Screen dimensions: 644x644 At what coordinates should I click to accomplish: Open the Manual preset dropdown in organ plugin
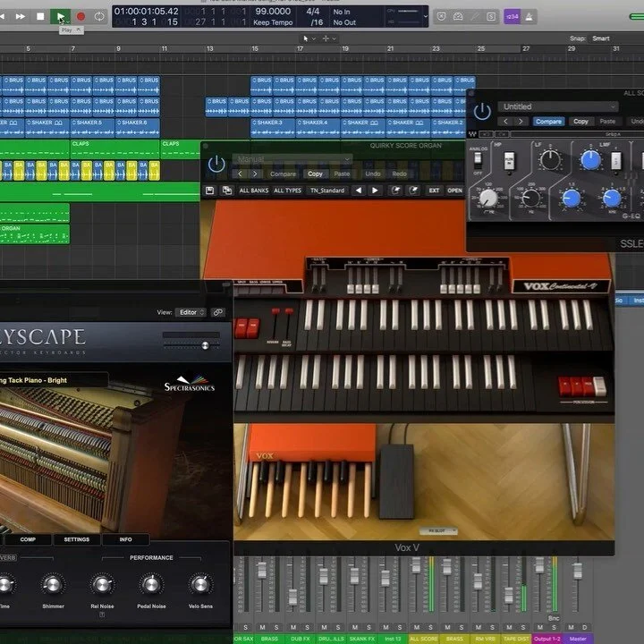pyautogui.click(x=292, y=159)
